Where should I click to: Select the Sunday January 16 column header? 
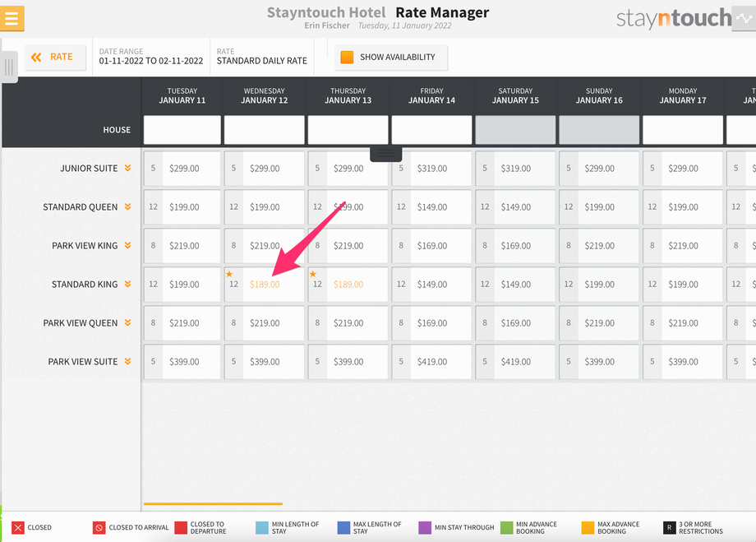(599, 95)
